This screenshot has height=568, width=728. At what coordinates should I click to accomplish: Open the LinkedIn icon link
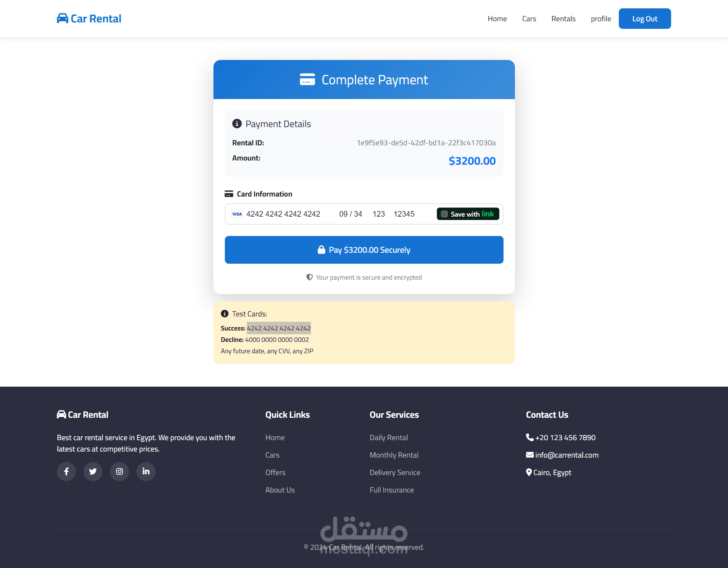pos(146,472)
